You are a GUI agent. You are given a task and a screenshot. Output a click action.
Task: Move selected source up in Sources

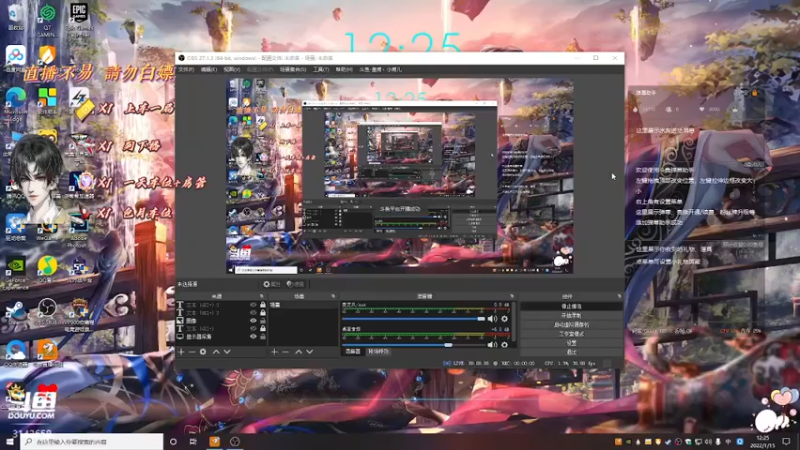(216, 352)
